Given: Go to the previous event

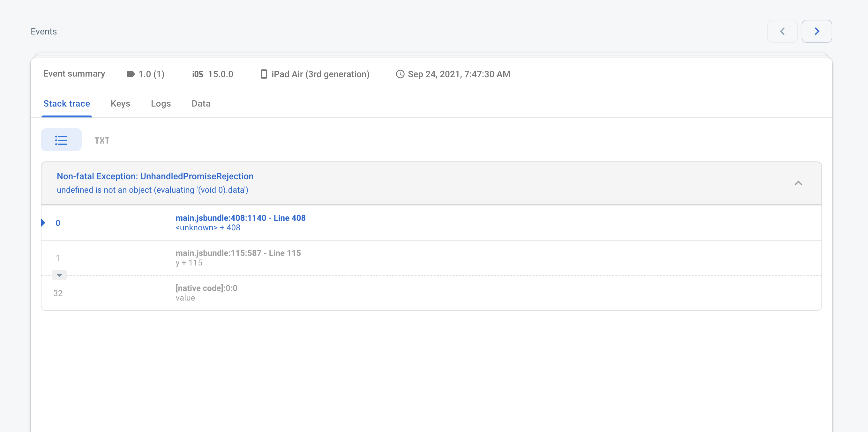Looking at the screenshot, I should (x=782, y=31).
